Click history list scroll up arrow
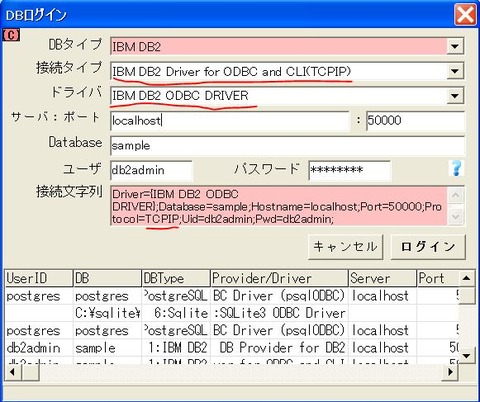This screenshot has width=480, height=402. (x=467, y=278)
